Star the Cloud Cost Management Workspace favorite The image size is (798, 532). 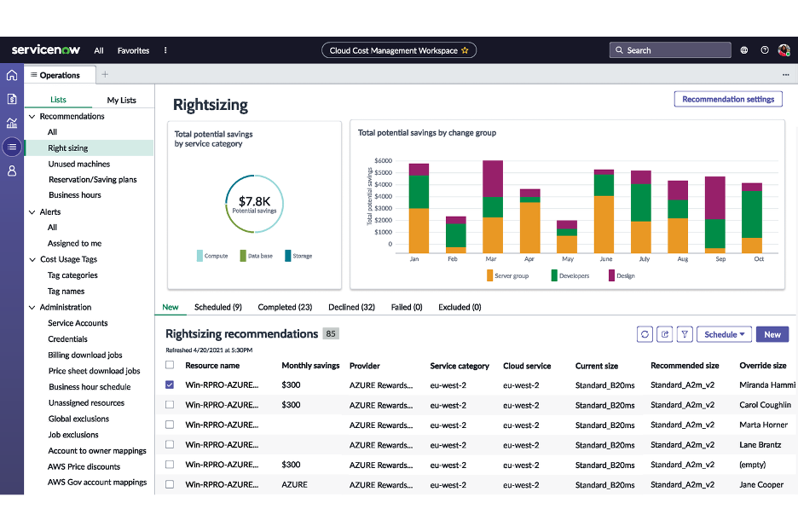coord(465,49)
